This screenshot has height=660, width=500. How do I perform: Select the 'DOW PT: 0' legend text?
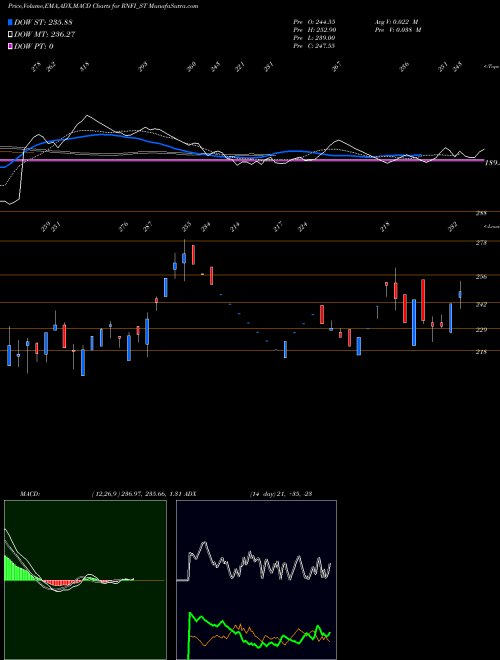[34, 46]
